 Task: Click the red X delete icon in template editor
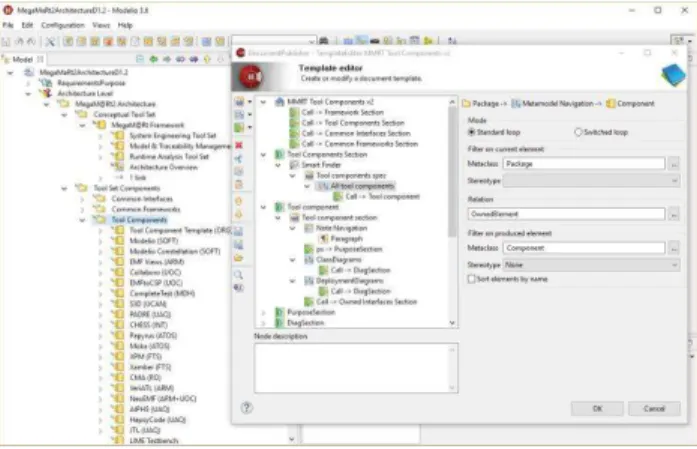click(239, 145)
